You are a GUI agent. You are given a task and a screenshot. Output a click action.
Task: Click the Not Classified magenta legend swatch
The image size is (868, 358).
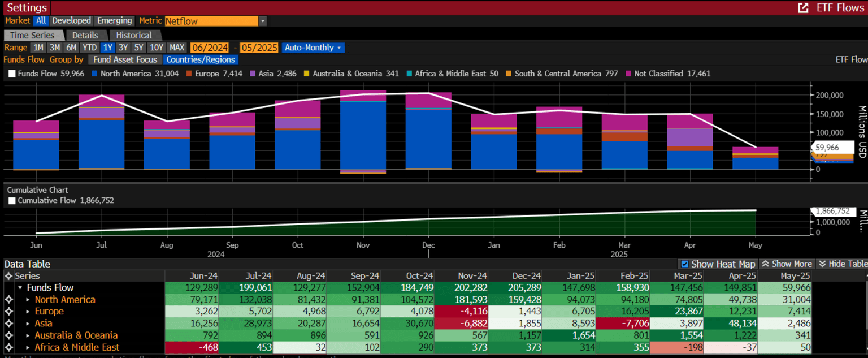(629, 74)
